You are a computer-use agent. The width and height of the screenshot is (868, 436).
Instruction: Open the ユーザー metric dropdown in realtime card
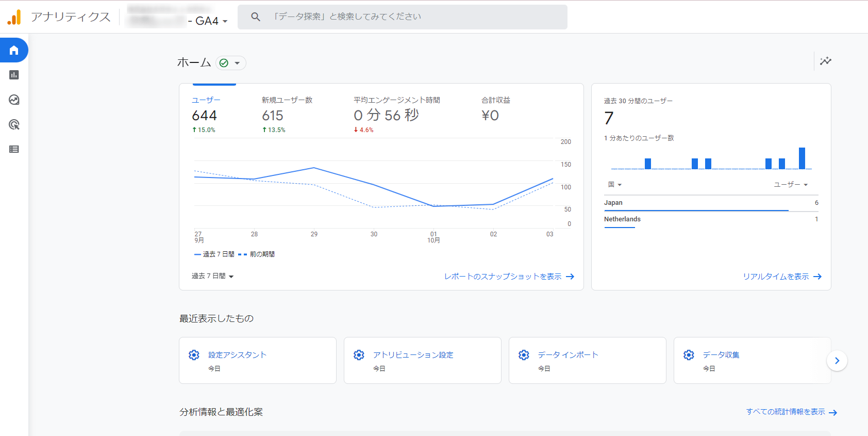click(791, 184)
